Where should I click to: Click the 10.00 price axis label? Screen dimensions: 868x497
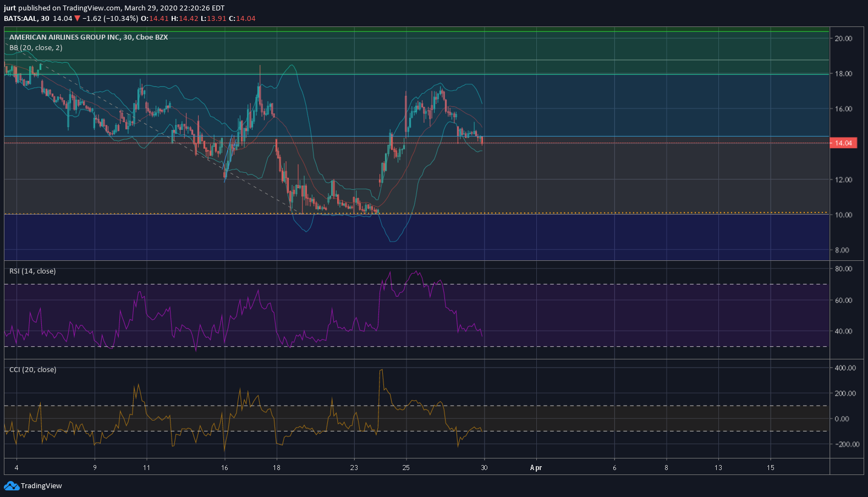(x=843, y=215)
